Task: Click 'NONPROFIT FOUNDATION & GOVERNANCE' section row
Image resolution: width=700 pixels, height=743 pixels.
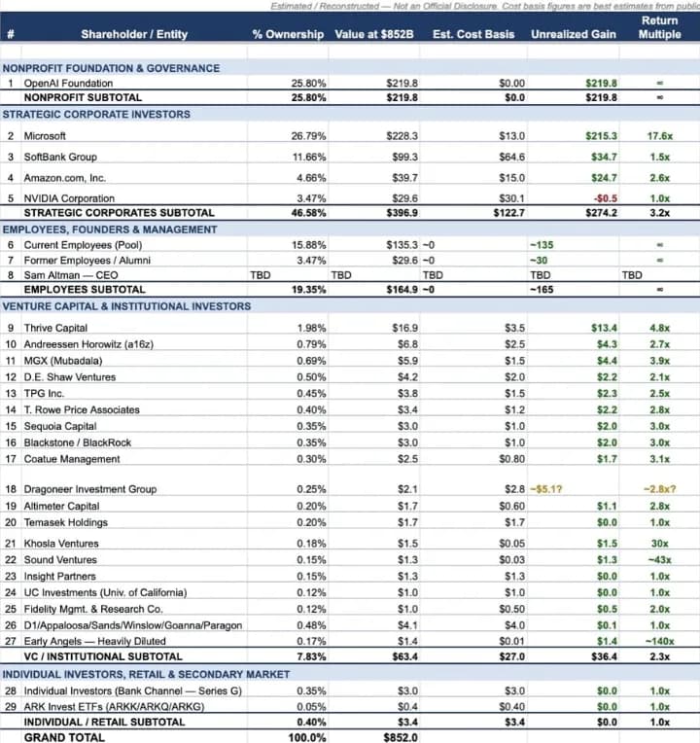Action: point(350,68)
